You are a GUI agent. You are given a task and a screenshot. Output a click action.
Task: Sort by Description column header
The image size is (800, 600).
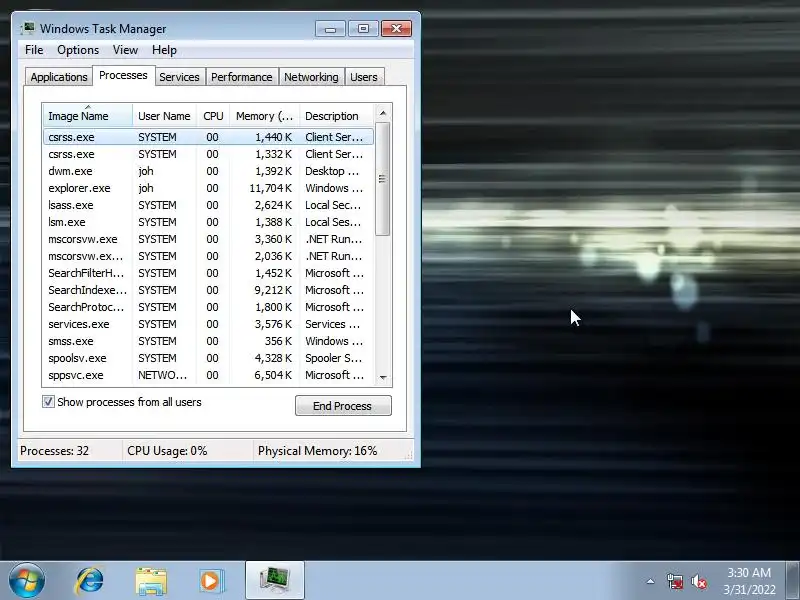pyautogui.click(x=337, y=116)
